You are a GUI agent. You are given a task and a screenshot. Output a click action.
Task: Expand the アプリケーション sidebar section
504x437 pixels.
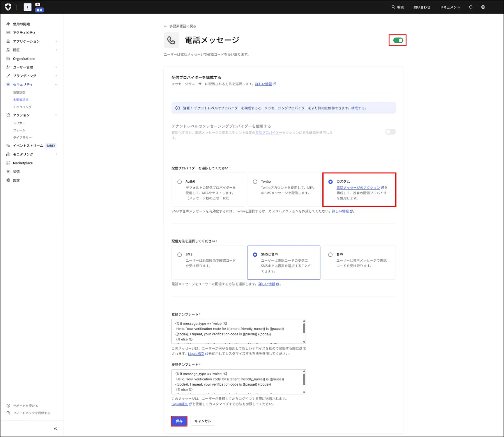coord(56,41)
